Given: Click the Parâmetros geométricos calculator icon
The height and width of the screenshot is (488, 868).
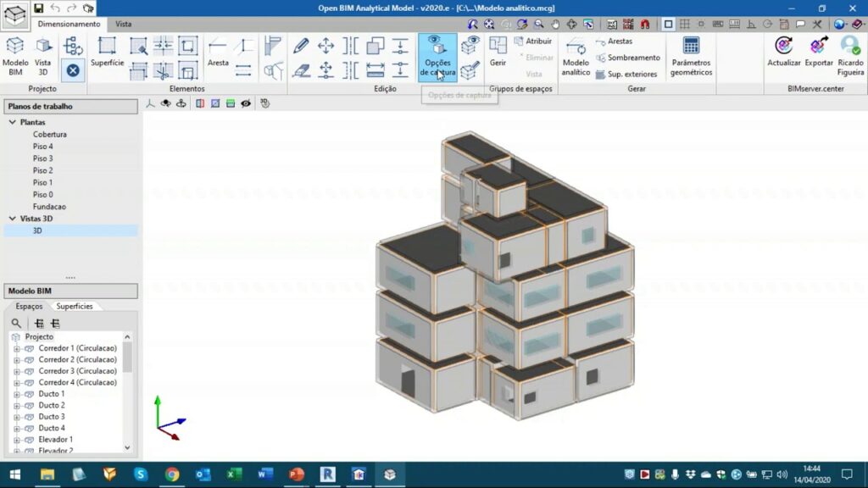Looking at the screenshot, I should (x=691, y=55).
